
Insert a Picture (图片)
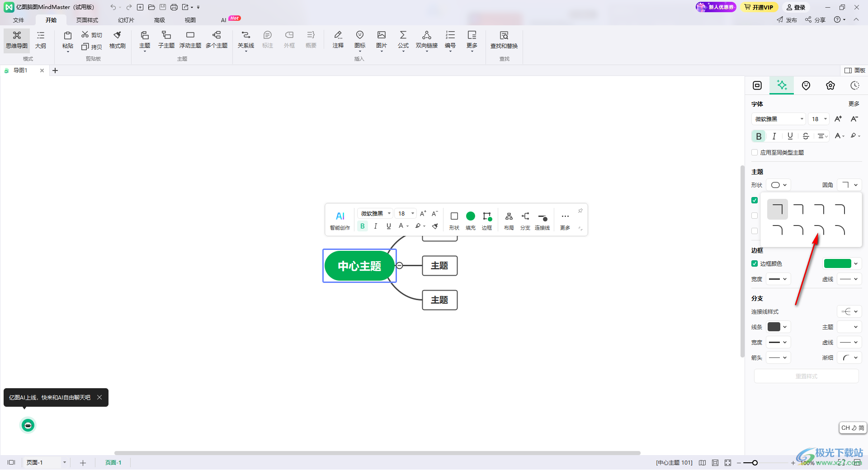tap(382, 40)
